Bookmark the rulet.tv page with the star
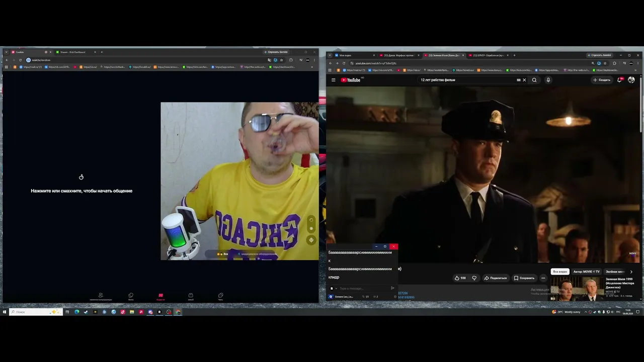644x362 pixels. pos(281,60)
